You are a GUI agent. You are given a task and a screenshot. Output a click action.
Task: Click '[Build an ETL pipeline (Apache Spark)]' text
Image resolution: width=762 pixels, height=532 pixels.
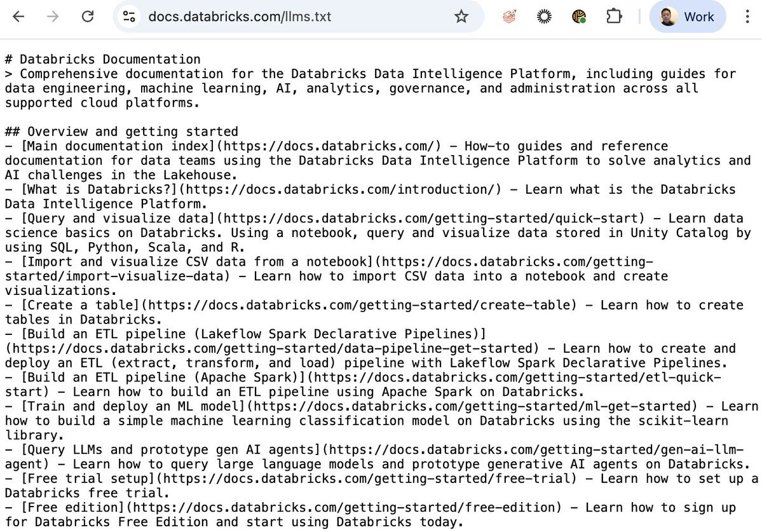(163, 378)
